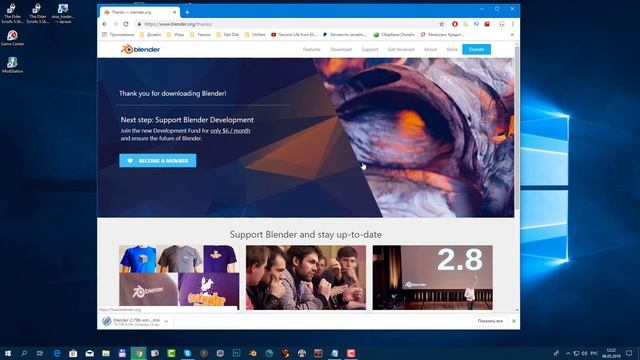Open the 2.8 presentation thumbnail
This screenshot has width=640, height=360.
point(433,278)
